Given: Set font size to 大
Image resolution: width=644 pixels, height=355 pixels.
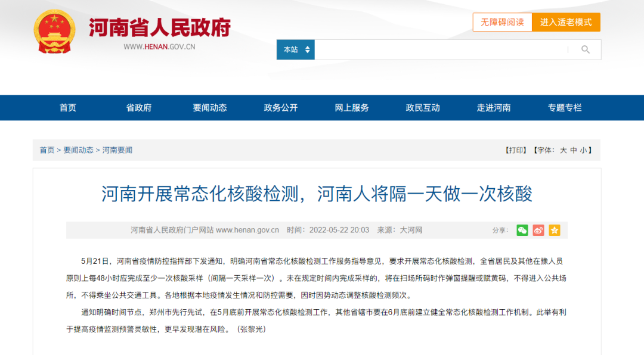Looking at the screenshot, I should pos(563,150).
